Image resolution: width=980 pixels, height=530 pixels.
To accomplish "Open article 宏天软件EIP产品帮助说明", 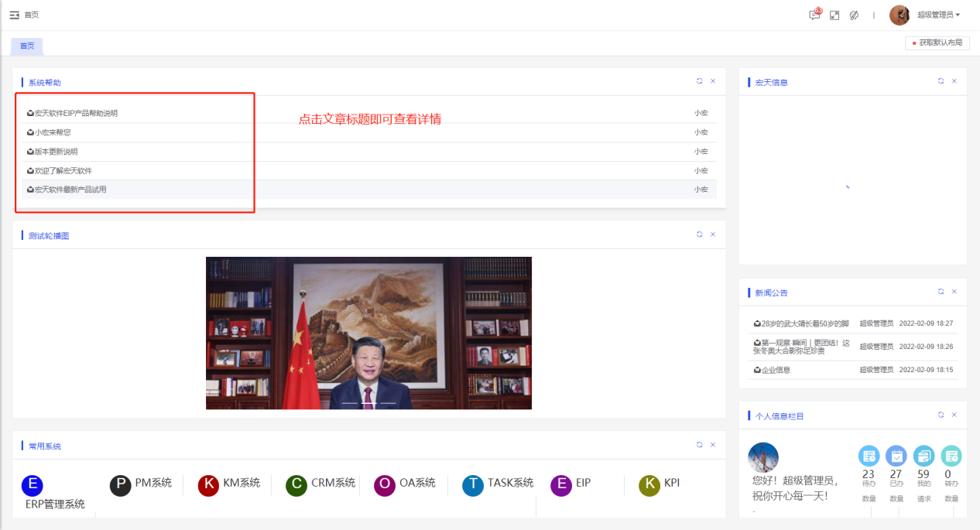I will tap(76, 114).
